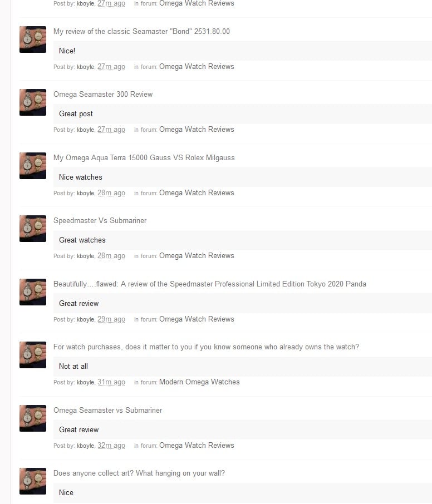
Task: Open Aqua Terra 15000 Gauss VS Milgauss thread
Action: pyautogui.click(x=144, y=158)
